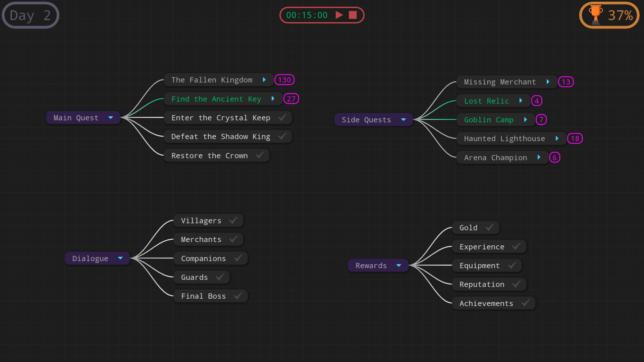This screenshot has width=644, height=362.
Task: Select the Goblin Camp label
Action: [489, 120]
